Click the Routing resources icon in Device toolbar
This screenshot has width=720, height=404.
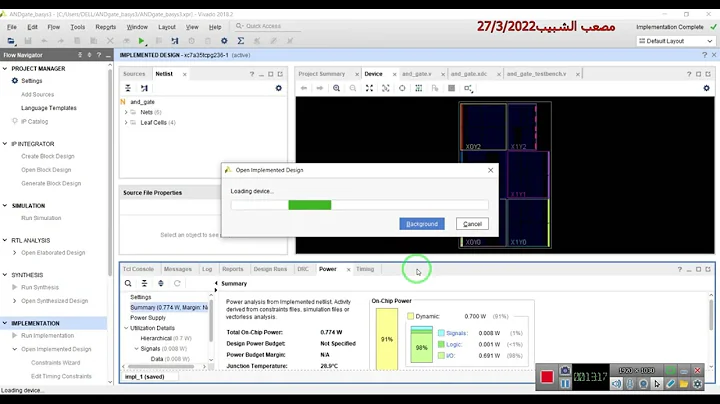419,88
